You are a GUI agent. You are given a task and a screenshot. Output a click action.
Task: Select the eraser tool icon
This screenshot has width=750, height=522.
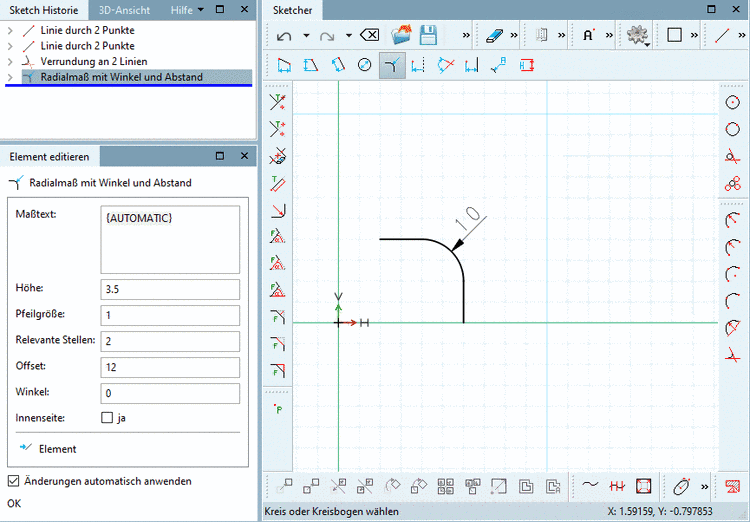494,35
